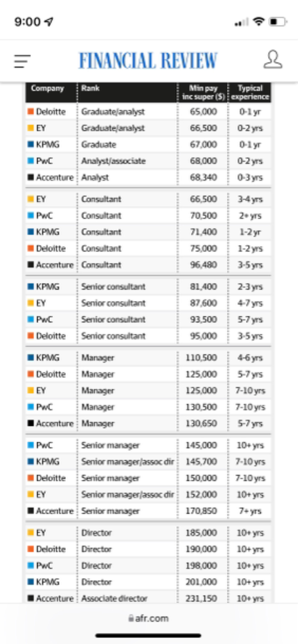Tap the KPMG Senior consultant row

coord(148,286)
